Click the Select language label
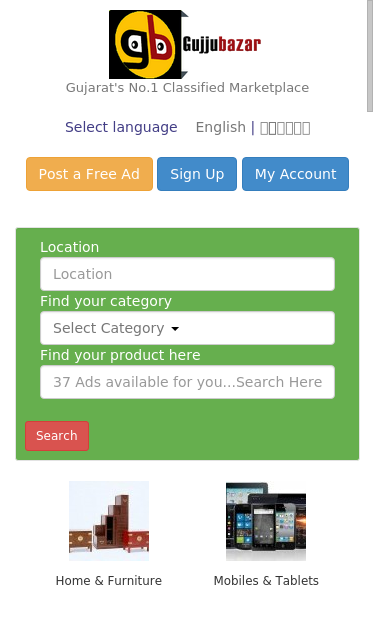375x627 pixels. point(121,127)
